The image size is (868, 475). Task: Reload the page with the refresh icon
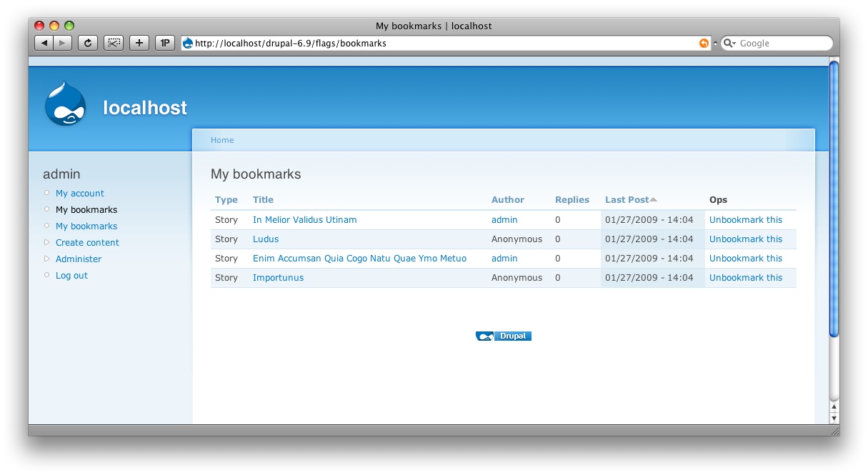coord(87,42)
